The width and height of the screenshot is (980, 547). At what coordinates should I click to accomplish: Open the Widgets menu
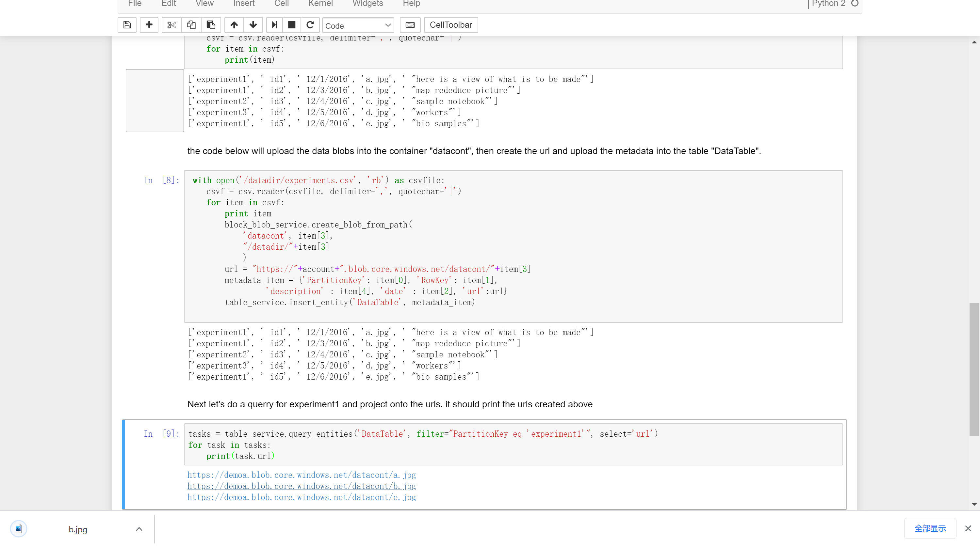pos(367,3)
